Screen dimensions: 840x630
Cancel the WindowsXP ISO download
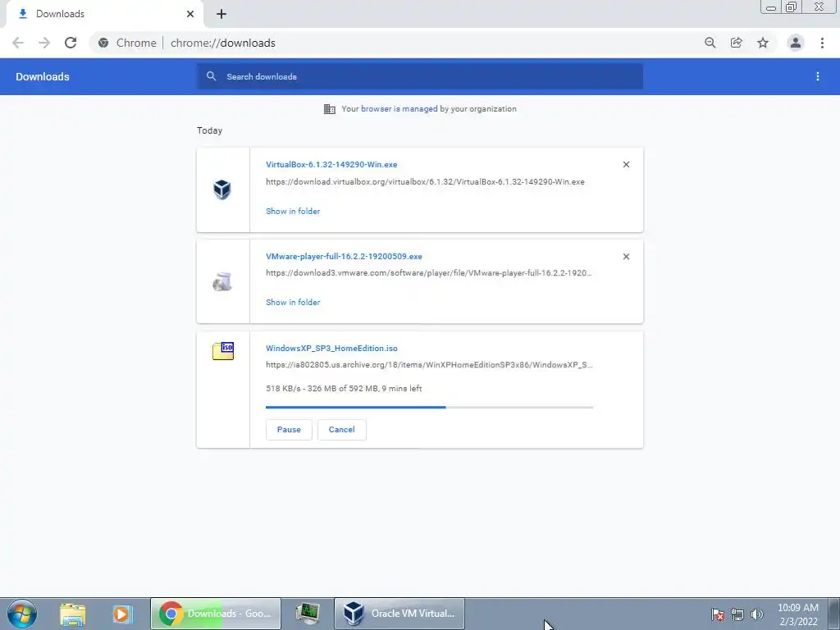click(342, 430)
